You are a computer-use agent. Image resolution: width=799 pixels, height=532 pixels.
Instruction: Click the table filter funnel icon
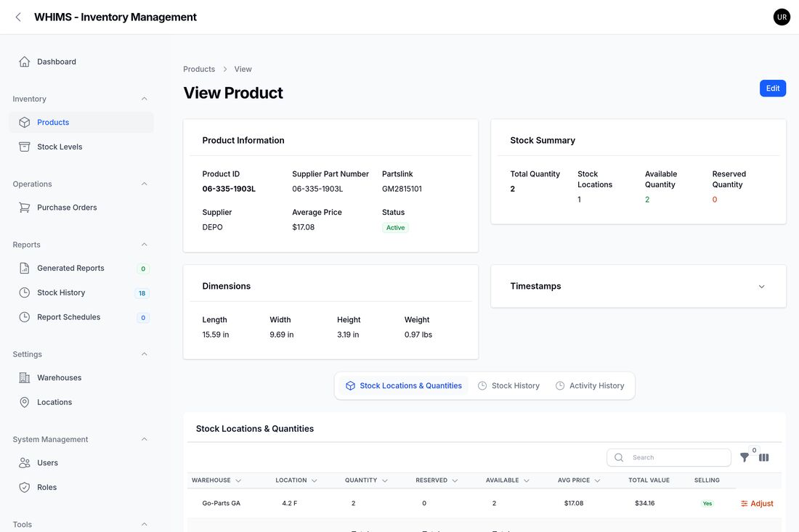(745, 458)
